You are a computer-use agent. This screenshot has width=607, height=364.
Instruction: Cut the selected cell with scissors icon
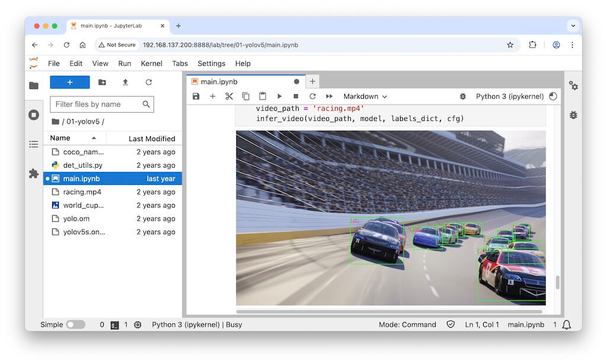tap(229, 96)
